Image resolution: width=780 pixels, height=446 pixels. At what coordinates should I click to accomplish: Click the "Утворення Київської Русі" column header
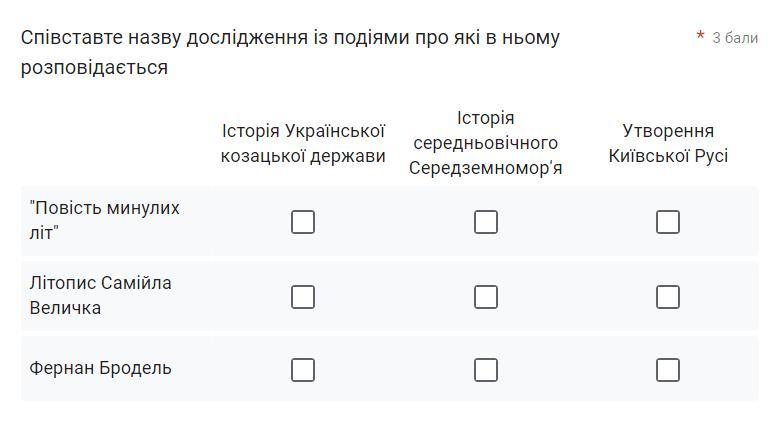[668, 143]
